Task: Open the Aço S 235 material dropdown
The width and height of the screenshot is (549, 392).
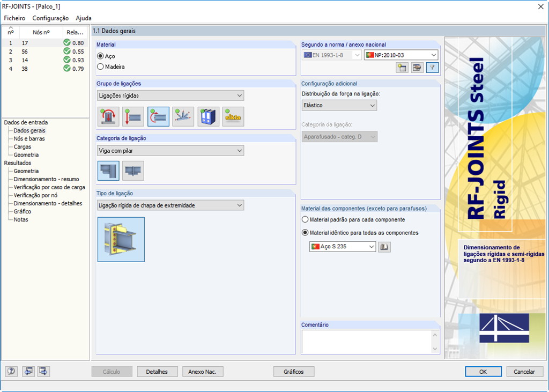Action: click(x=343, y=247)
